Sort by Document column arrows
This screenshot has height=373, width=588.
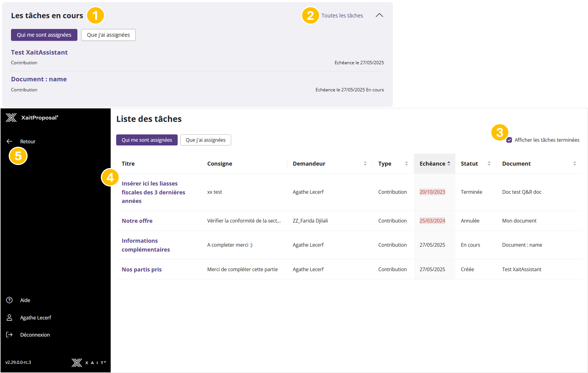pos(575,164)
